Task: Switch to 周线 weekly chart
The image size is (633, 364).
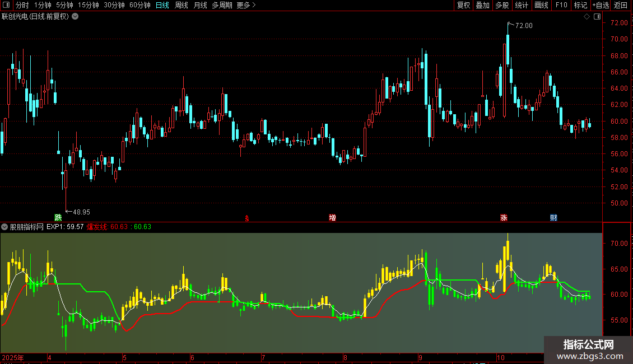Action: 181,5
